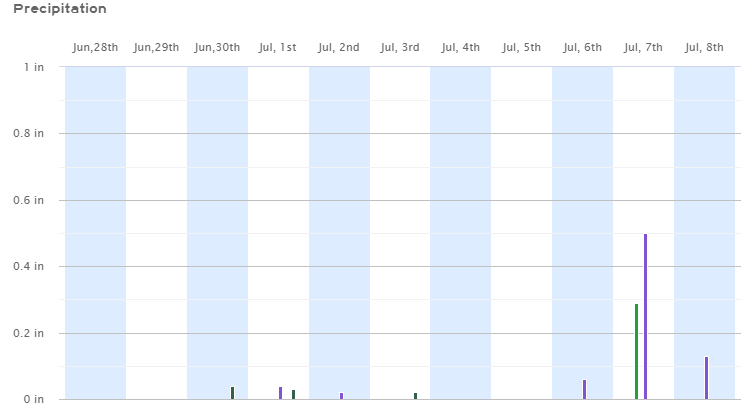Select the purple bar on Jul 1st
This screenshot has width=742, height=405.
pos(280,393)
